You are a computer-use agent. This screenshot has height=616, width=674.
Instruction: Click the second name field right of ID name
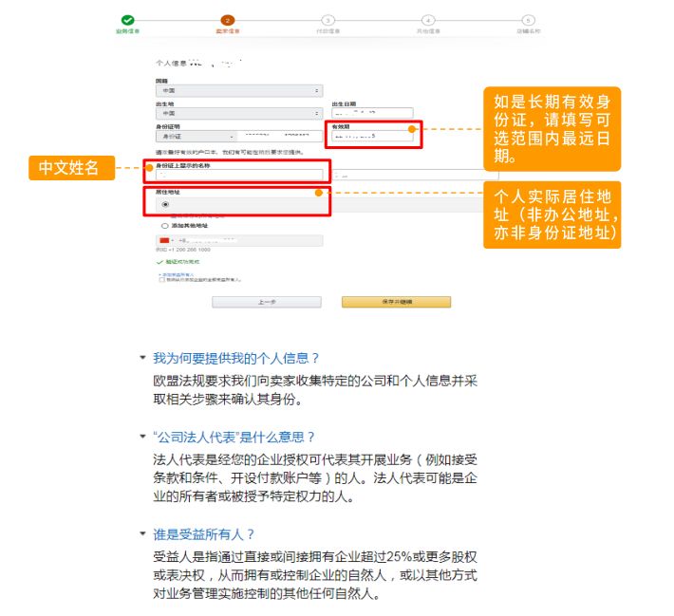tap(415, 175)
